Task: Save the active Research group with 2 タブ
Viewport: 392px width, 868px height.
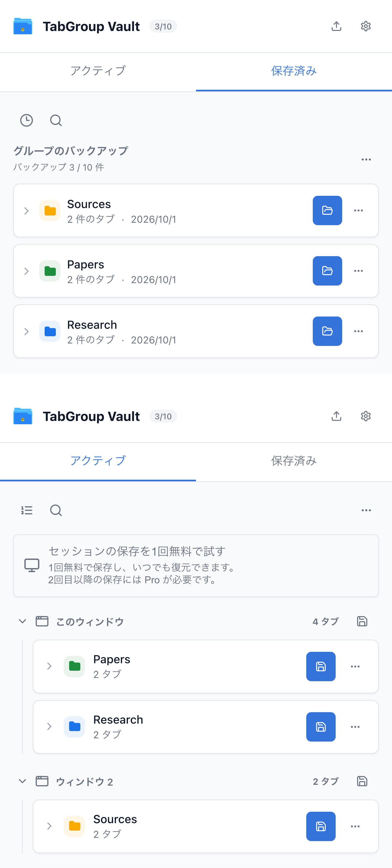Action: tap(321, 727)
